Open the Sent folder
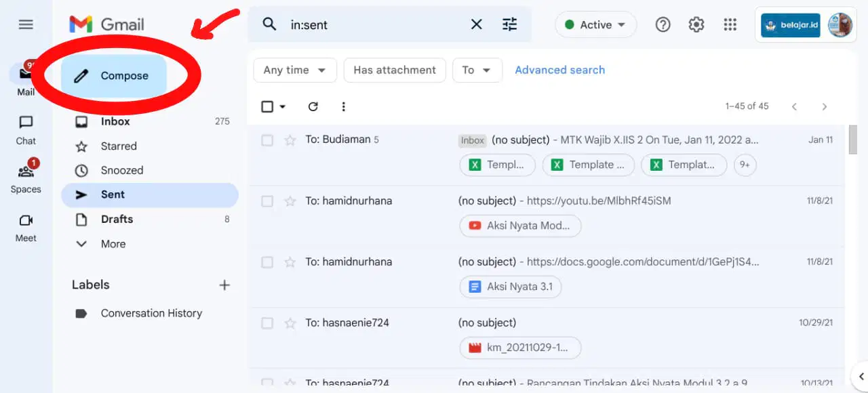The width and height of the screenshot is (868, 393). [x=150, y=194]
